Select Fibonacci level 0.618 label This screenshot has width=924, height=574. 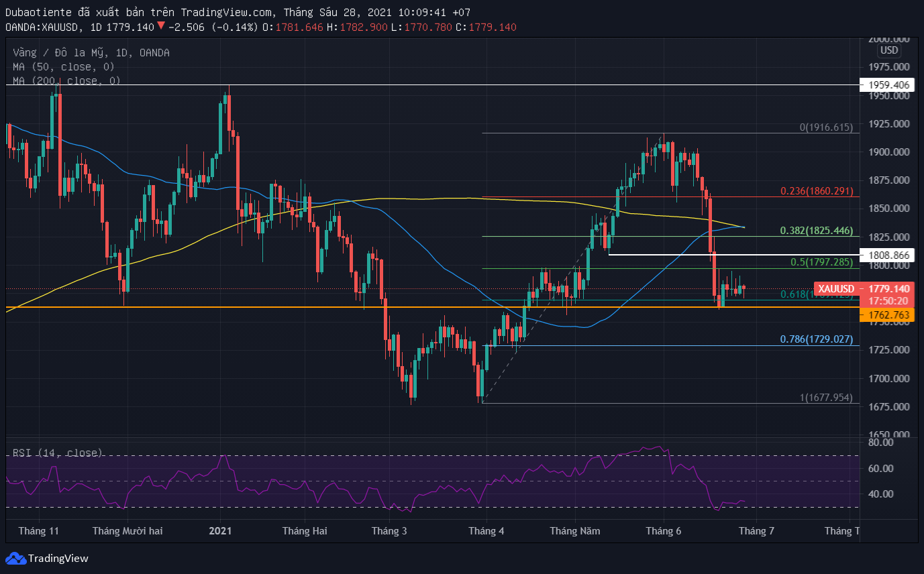click(817, 294)
